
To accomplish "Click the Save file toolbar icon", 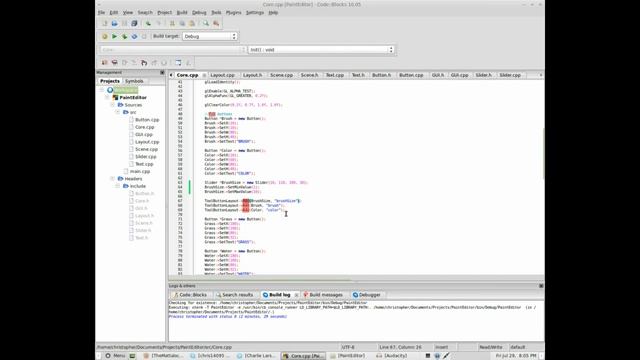I will coord(124,24).
